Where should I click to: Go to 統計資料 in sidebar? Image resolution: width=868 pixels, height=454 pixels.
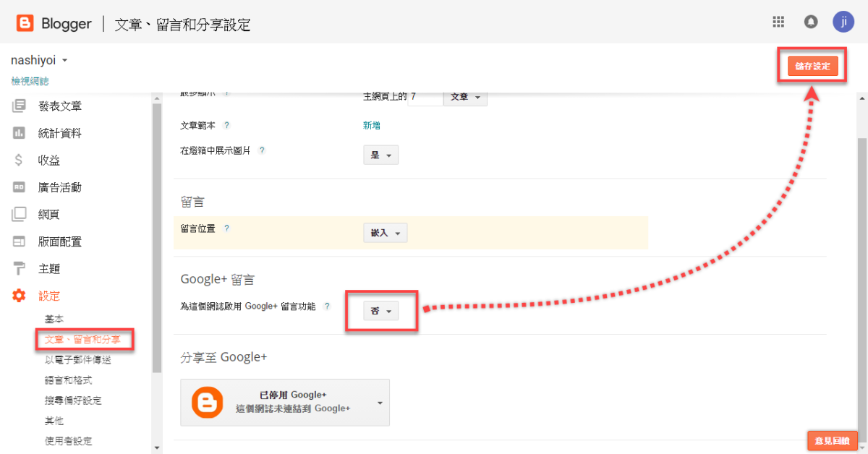(60, 133)
